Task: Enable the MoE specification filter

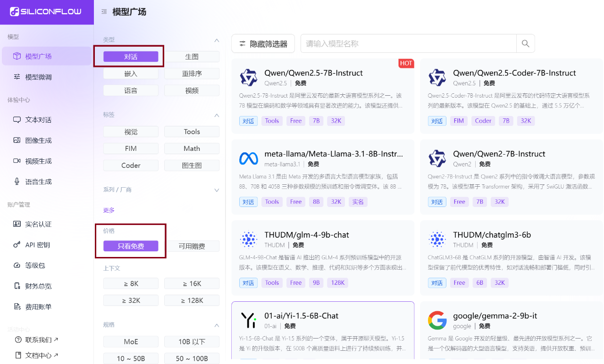Action: coord(131,341)
